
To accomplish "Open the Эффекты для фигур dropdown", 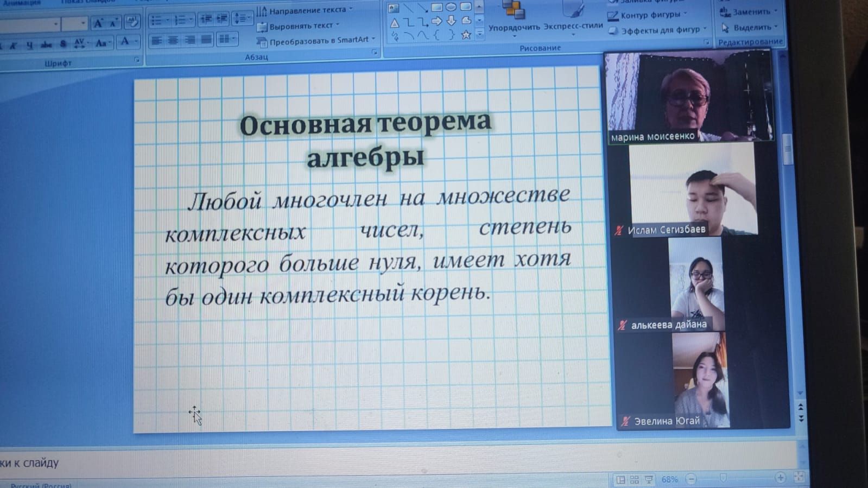I will (658, 30).
